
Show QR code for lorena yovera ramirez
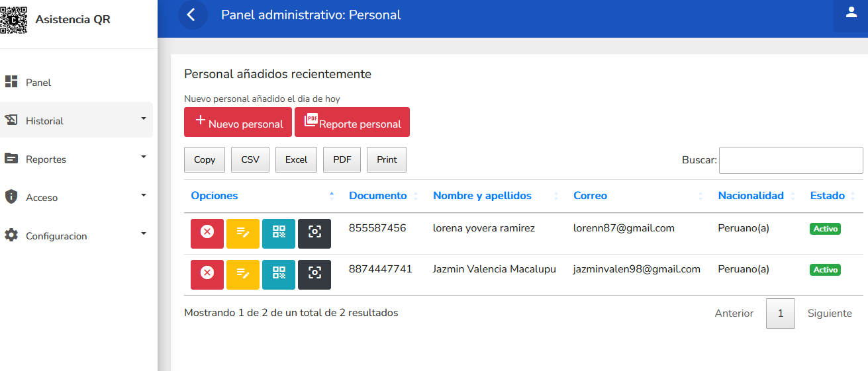(279, 233)
